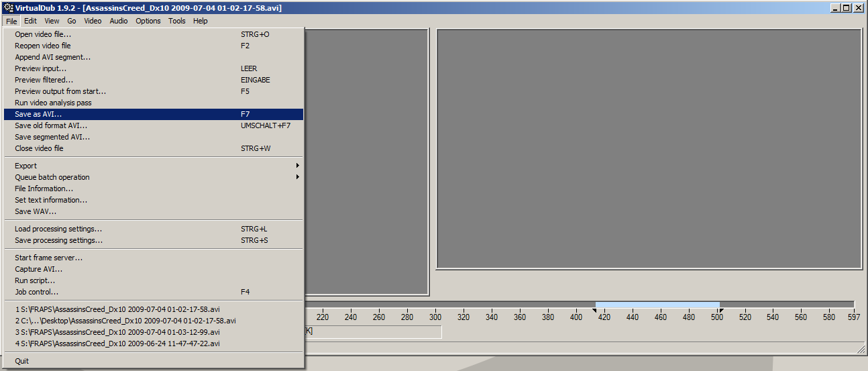Open the Audio menu

pyautogui.click(x=119, y=21)
